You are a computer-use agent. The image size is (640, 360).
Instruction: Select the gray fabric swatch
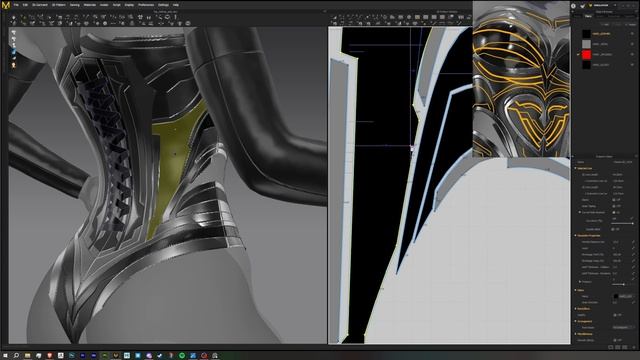point(587,44)
